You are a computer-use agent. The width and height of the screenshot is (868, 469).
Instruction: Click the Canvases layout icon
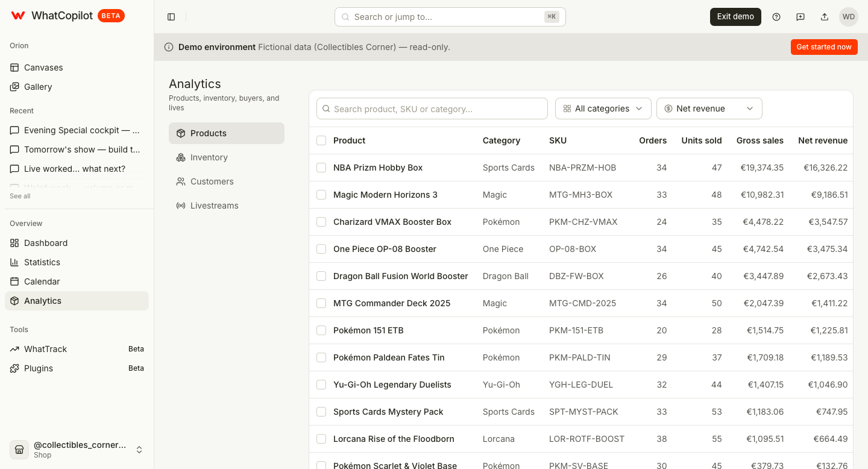(x=14, y=68)
